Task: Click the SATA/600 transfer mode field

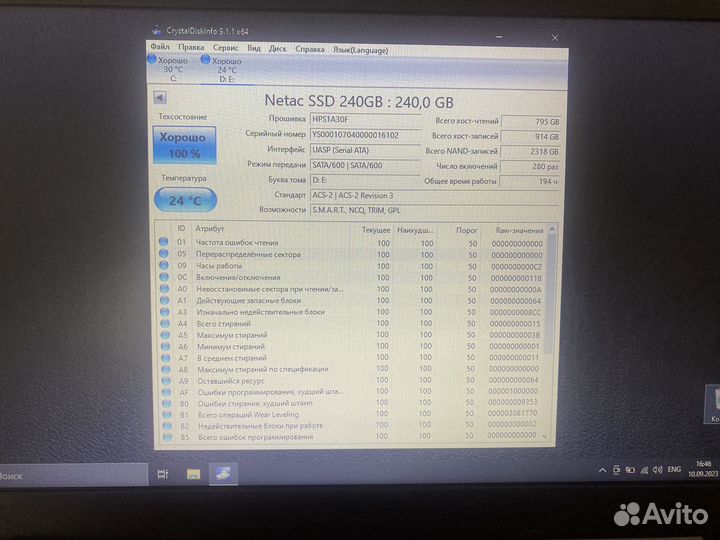Action: (365, 165)
